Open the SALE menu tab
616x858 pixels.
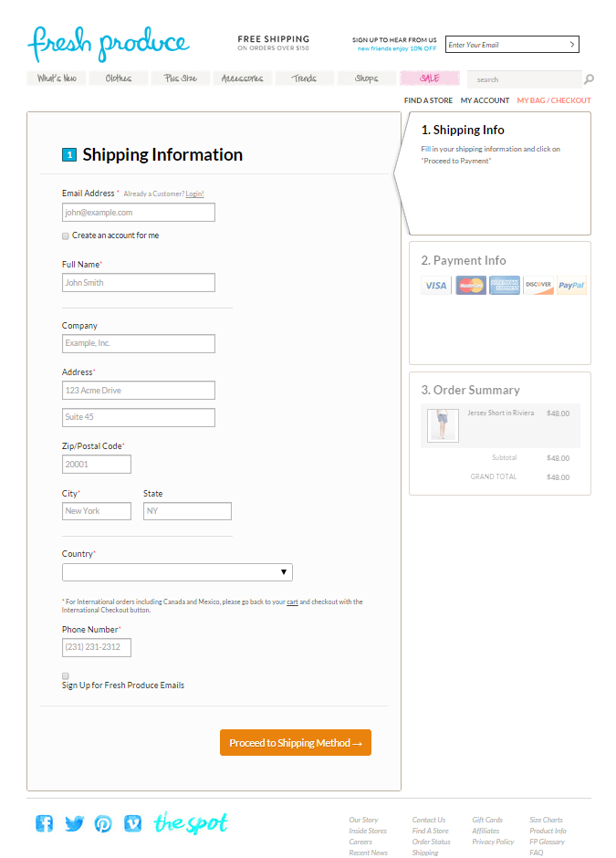[x=430, y=78]
